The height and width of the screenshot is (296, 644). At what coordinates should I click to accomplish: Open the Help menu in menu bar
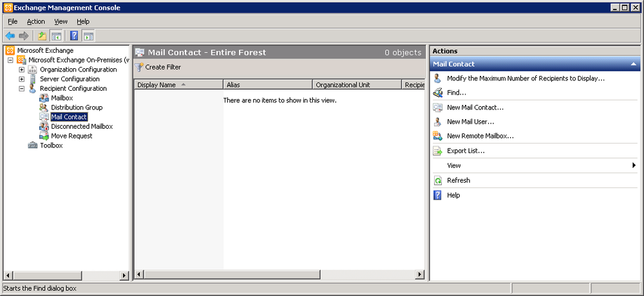[83, 21]
